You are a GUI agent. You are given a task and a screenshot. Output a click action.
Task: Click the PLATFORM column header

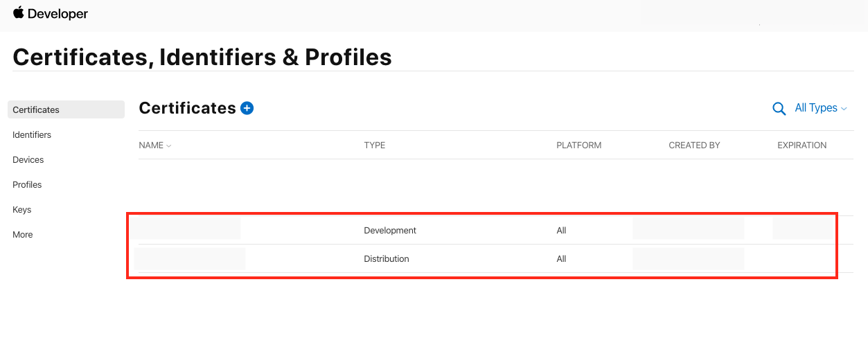click(578, 145)
